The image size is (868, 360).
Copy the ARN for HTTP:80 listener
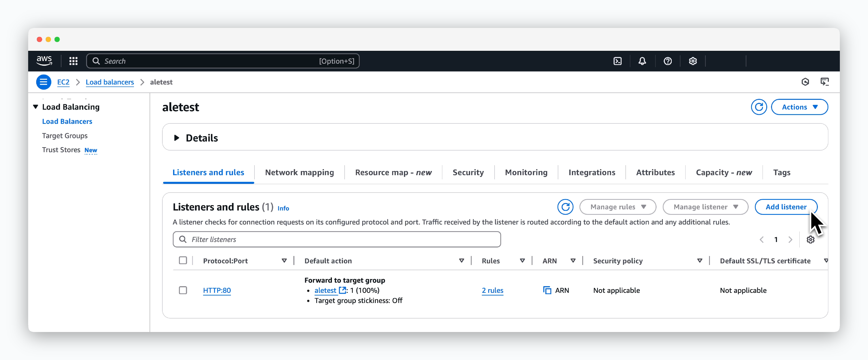547,290
